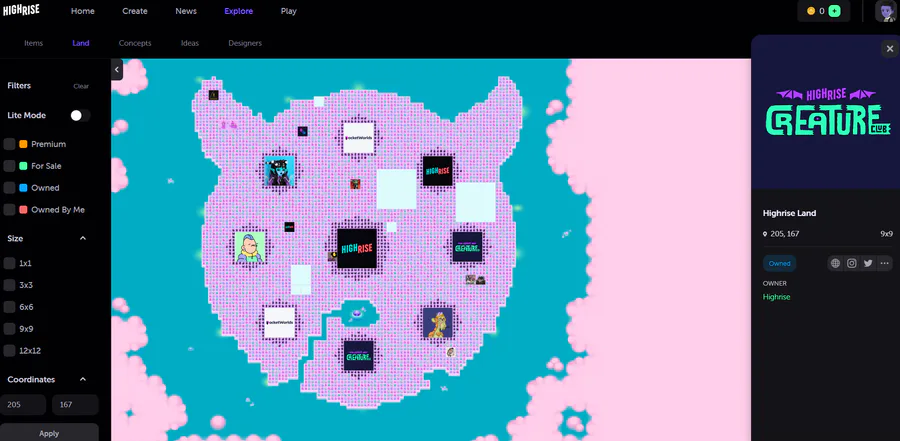
Task: Check the For Sale filter checkbox
Action: (9, 166)
